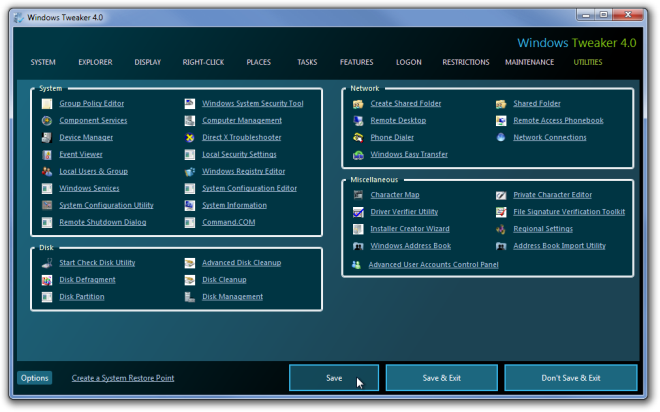Viewport: 660px width, 412px height.
Task: Click the Event Viewer icon
Action: [47, 155]
